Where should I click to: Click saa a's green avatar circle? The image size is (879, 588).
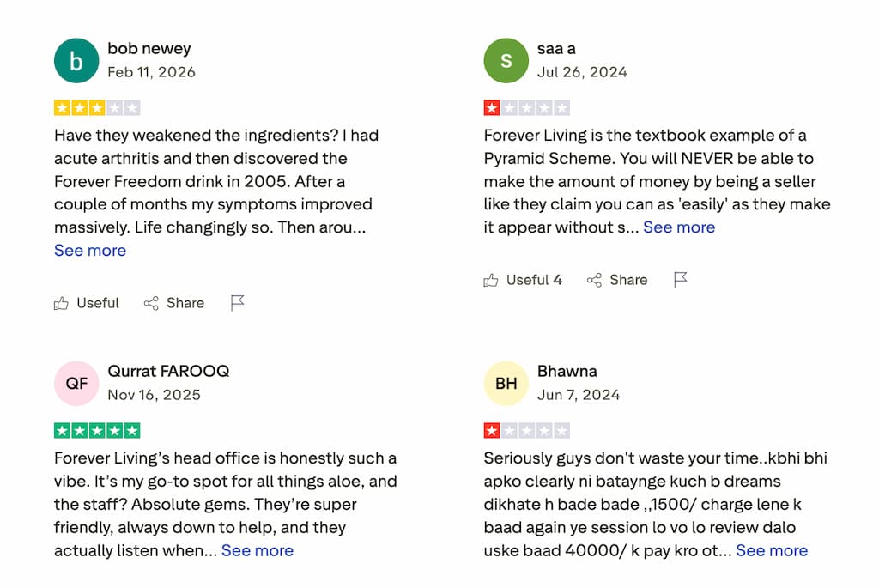click(506, 60)
